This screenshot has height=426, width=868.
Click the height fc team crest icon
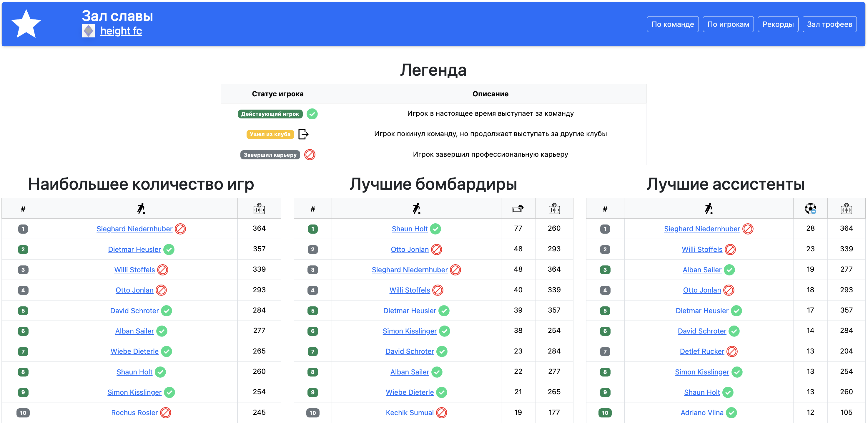click(88, 31)
